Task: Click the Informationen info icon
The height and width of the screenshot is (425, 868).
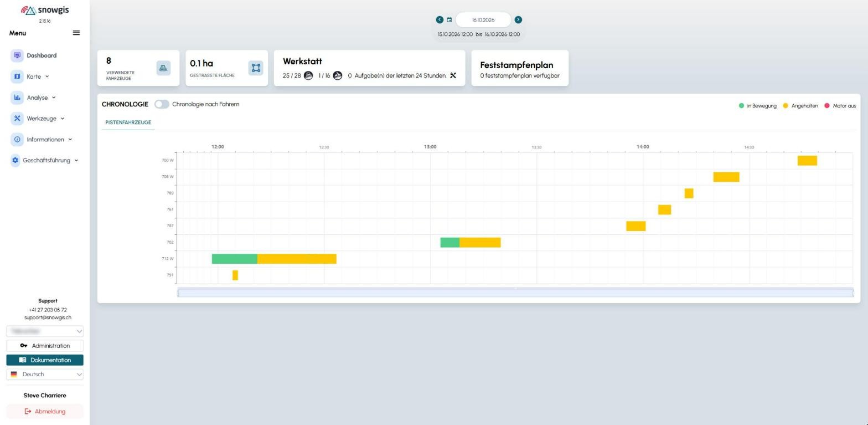Action: [x=17, y=139]
